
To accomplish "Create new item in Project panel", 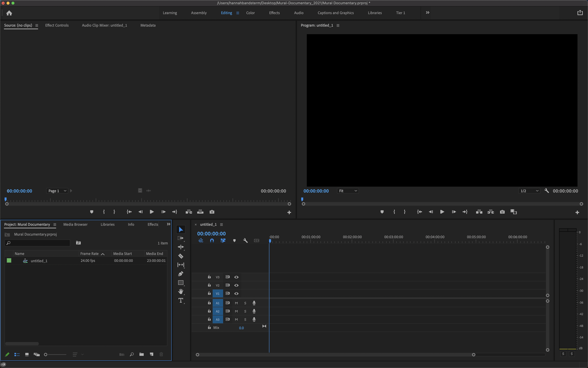I will (152, 355).
